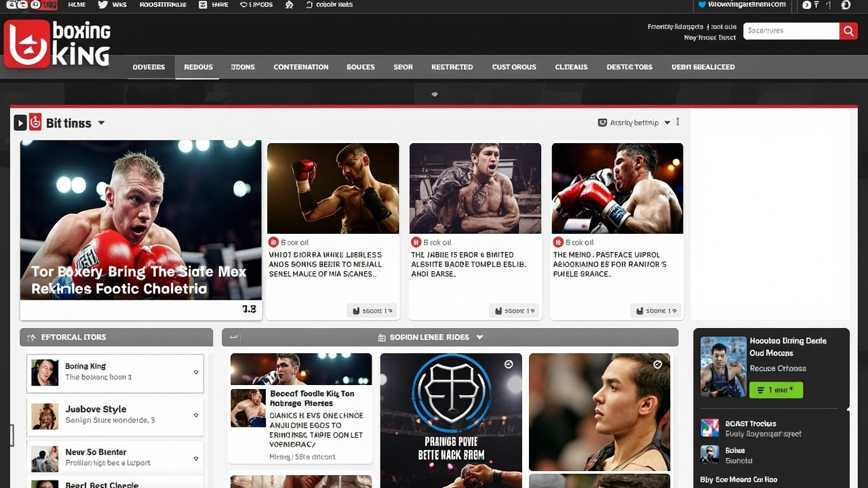
Task: Open the OOVEERS navigation tab
Action: pos(149,67)
